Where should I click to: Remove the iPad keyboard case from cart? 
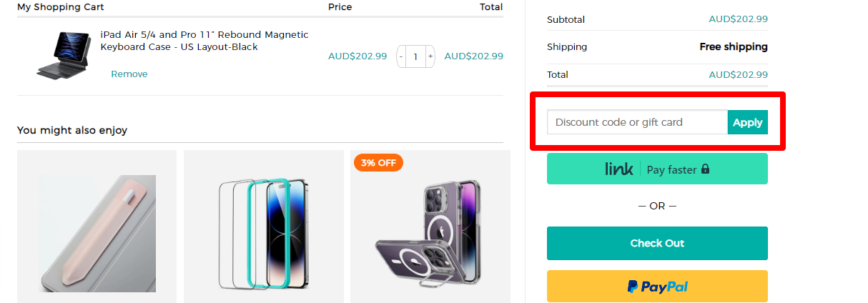(129, 74)
